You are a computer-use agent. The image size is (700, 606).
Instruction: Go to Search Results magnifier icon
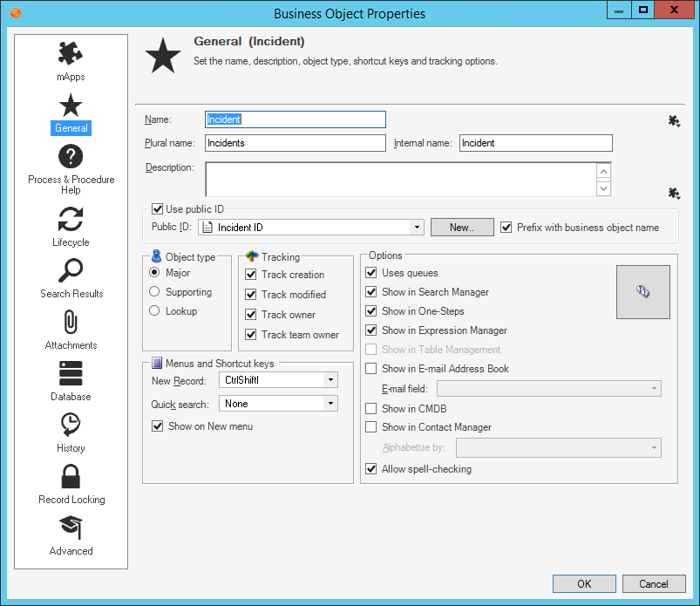click(71, 271)
